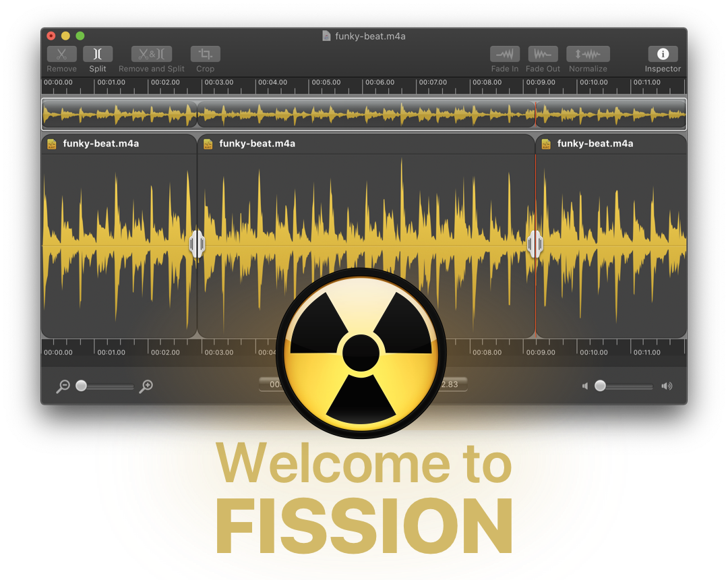Click file icon of first funky-beat.m4a segment
This screenshot has height=580, width=728.
pyautogui.click(x=52, y=144)
